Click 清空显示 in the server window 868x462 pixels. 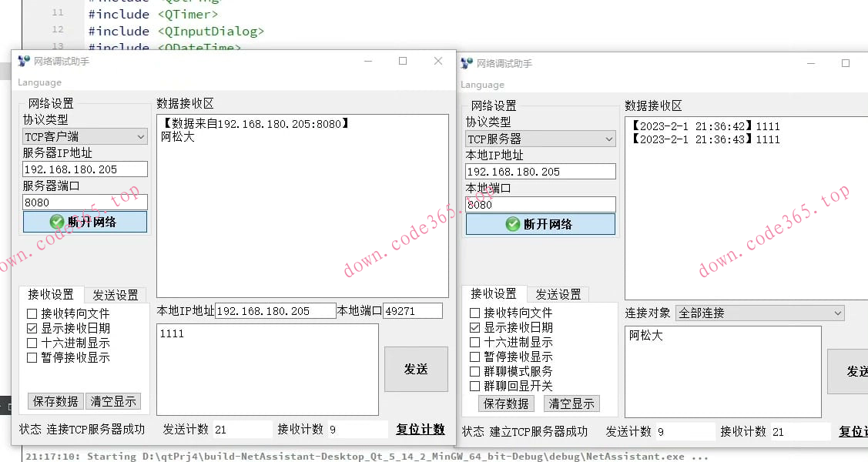point(571,403)
